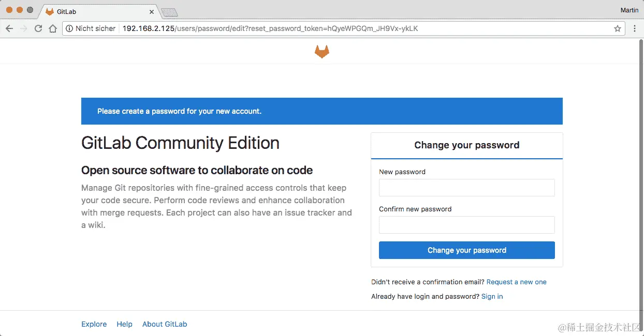The image size is (644, 336).
Task: Click the GitLab fox logo in header
Action: click(x=322, y=51)
